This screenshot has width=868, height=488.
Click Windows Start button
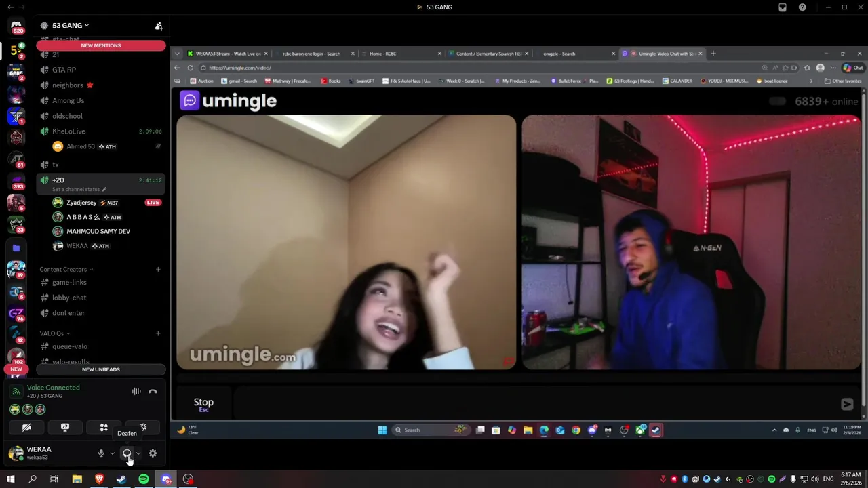[10, 479]
